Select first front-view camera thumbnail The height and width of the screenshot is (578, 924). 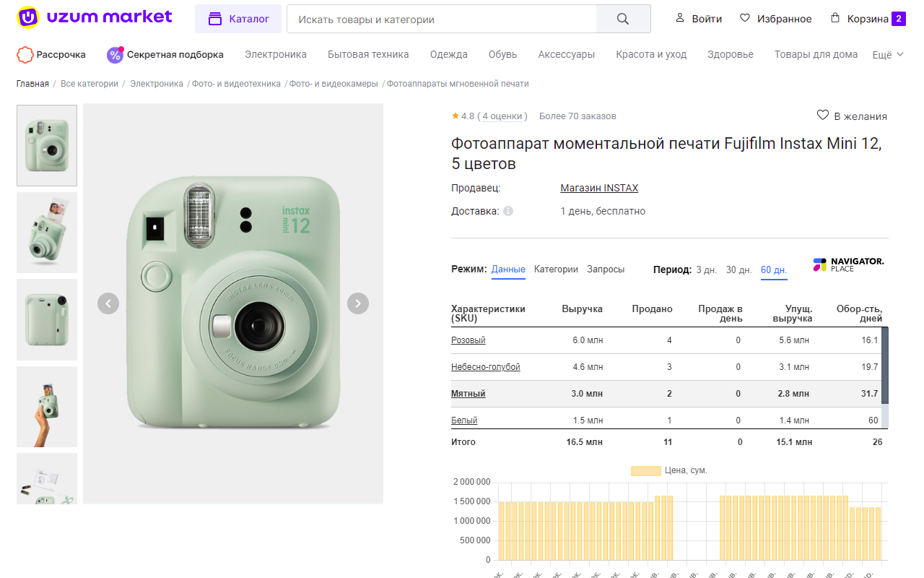pyautogui.click(x=47, y=146)
